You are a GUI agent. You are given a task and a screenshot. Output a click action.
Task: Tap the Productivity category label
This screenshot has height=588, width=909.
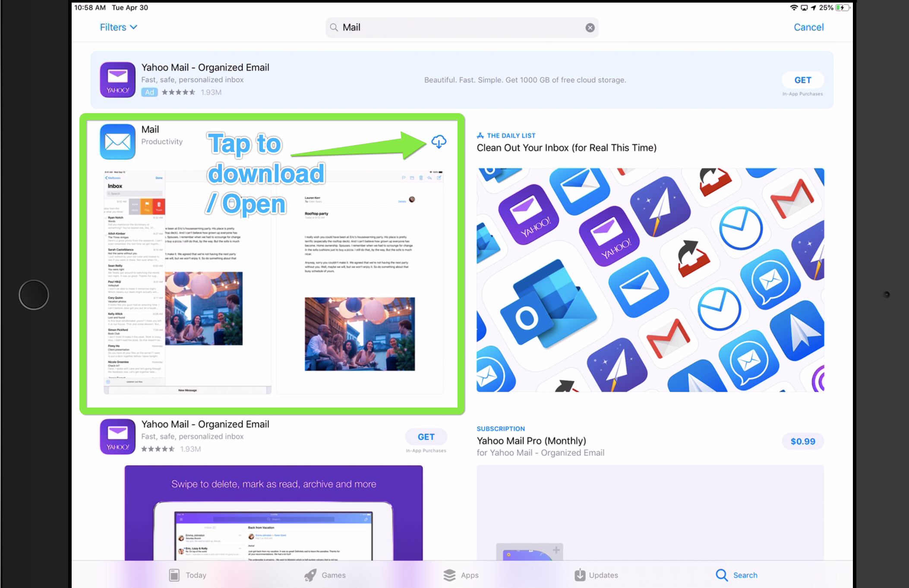(162, 142)
